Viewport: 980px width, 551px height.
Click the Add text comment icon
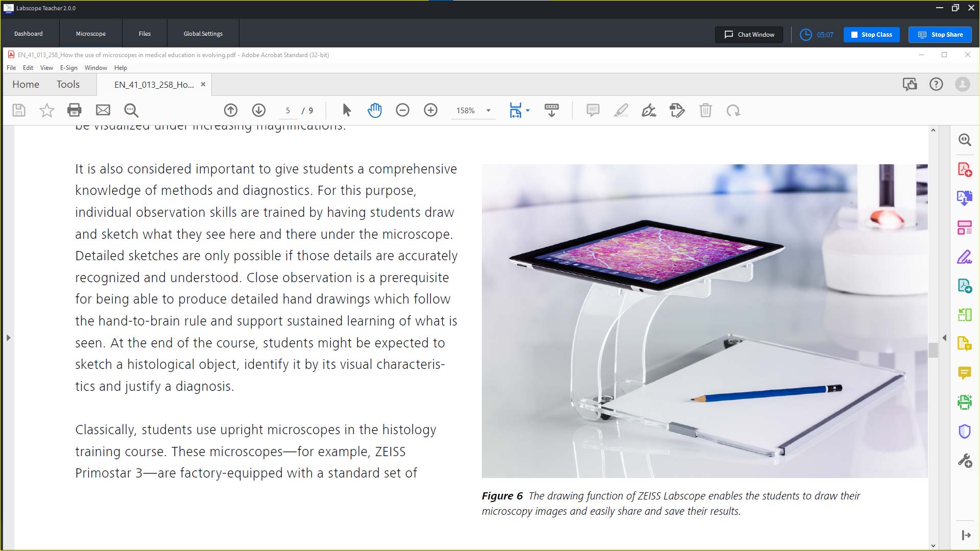[592, 110]
